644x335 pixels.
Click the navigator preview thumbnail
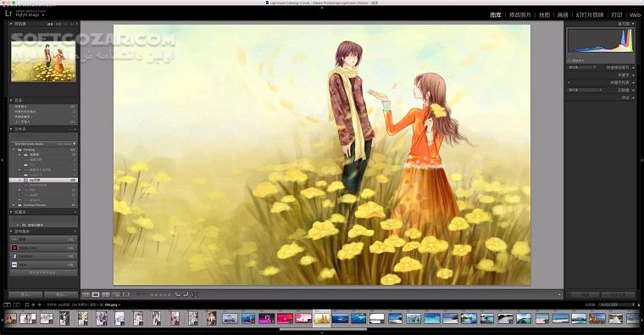pyautogui.click(x=43, y=61)
